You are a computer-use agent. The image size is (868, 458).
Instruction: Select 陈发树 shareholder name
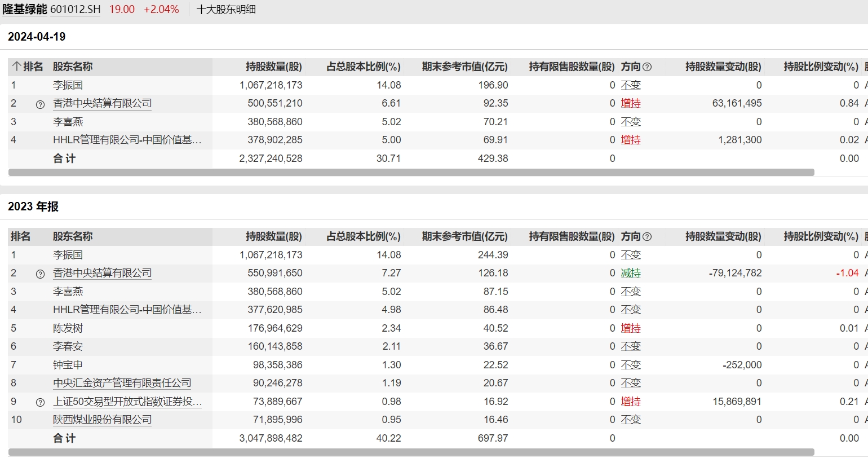click(68, 328)
